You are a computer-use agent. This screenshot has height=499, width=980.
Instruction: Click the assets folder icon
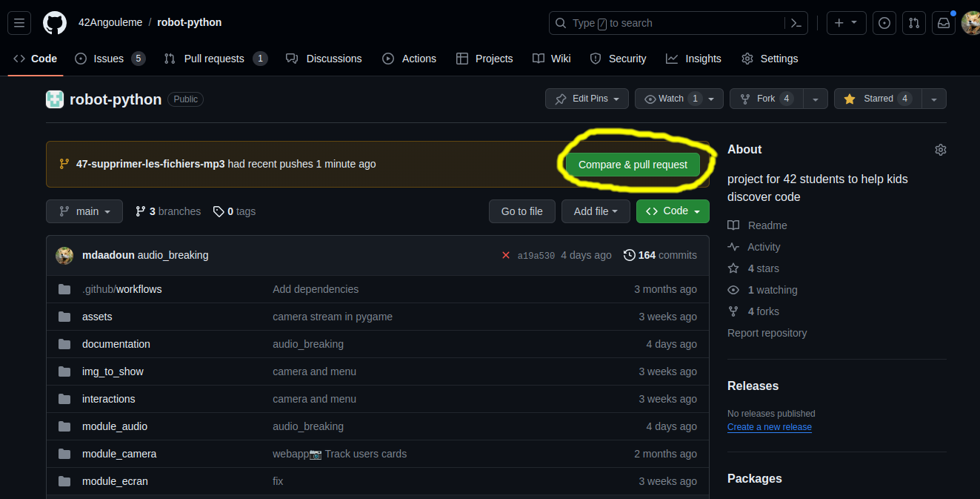pos(64,317)
